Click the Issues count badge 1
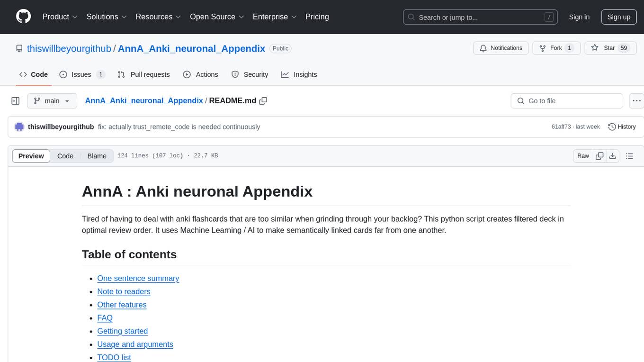This screenshot has height=362, width=644. point(100,74)
